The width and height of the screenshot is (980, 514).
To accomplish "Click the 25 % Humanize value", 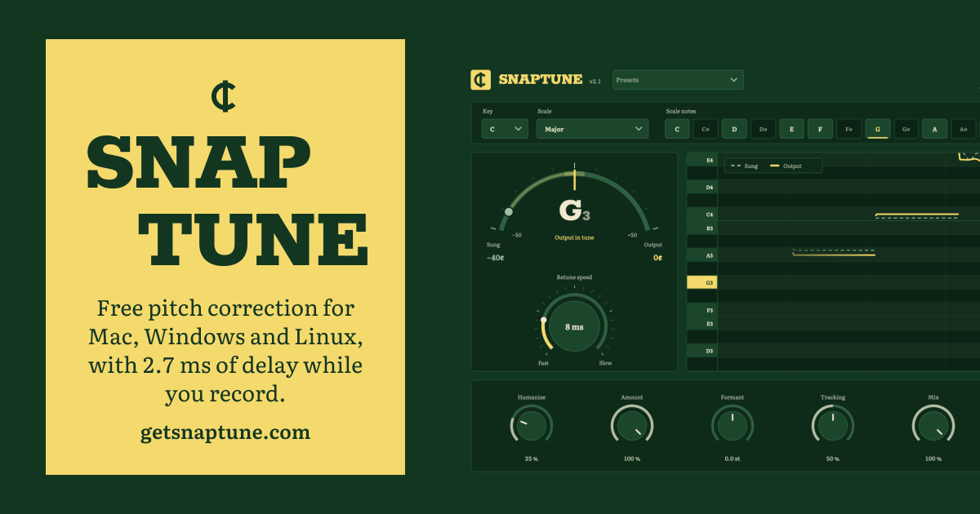I will tap(532, 459).
